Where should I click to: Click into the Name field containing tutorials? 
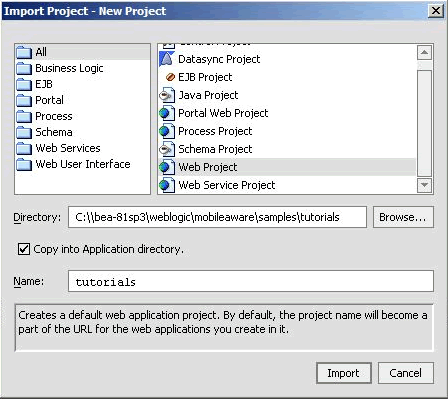[251, 281]
